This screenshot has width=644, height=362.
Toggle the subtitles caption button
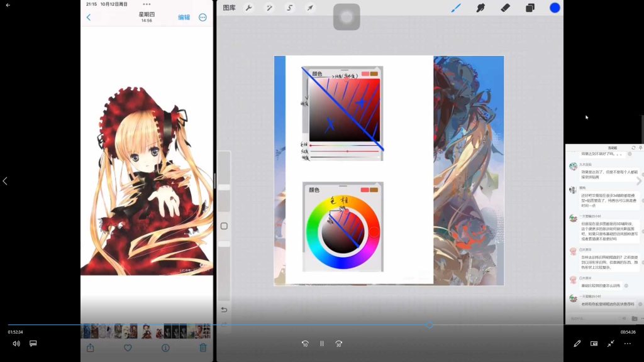pos(33,344)
